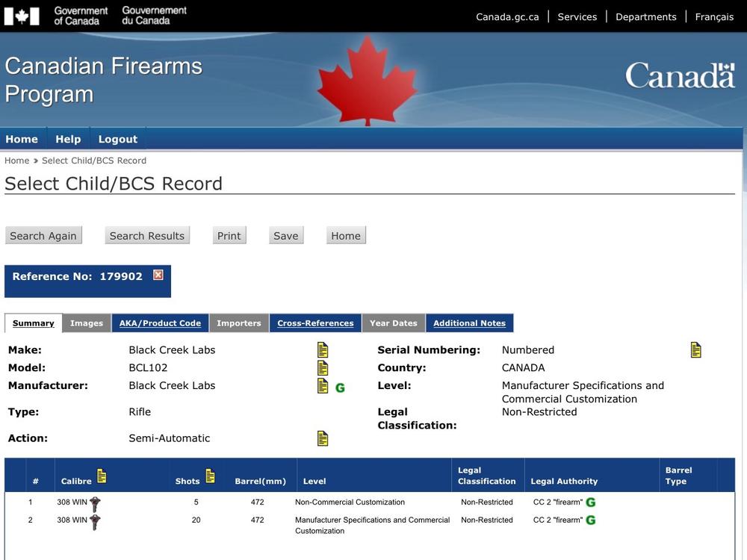Open the Departments link in top bar
Screen dimensions: 747x560
[x=645, y=16]
